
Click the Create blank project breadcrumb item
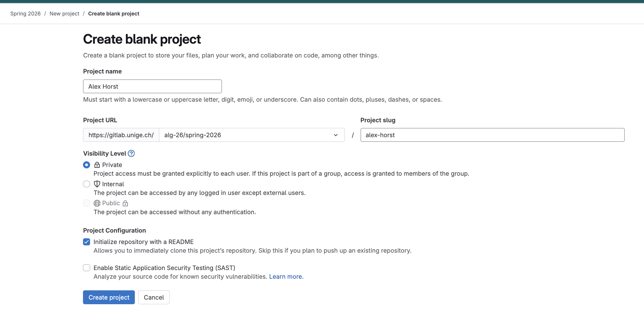coord(114,13)
